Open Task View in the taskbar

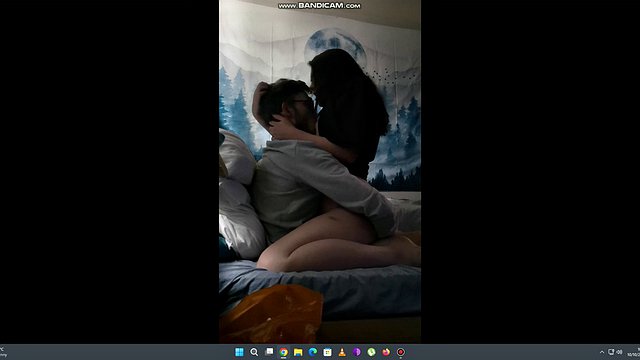pyautogui.click(x=269, y=352)
